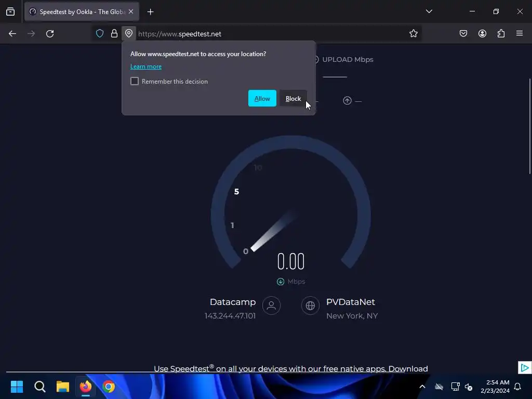Click the native apps Download banner text
Screen dimensions: 532x399
tap(291, 368)
